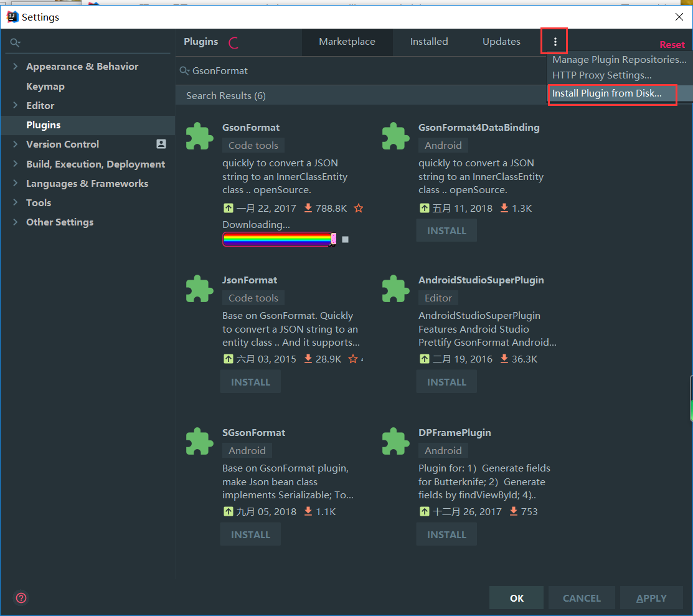Screen dimensions: 693x616
Task: Stop the GsonFormat download
Action: [346, 239]
